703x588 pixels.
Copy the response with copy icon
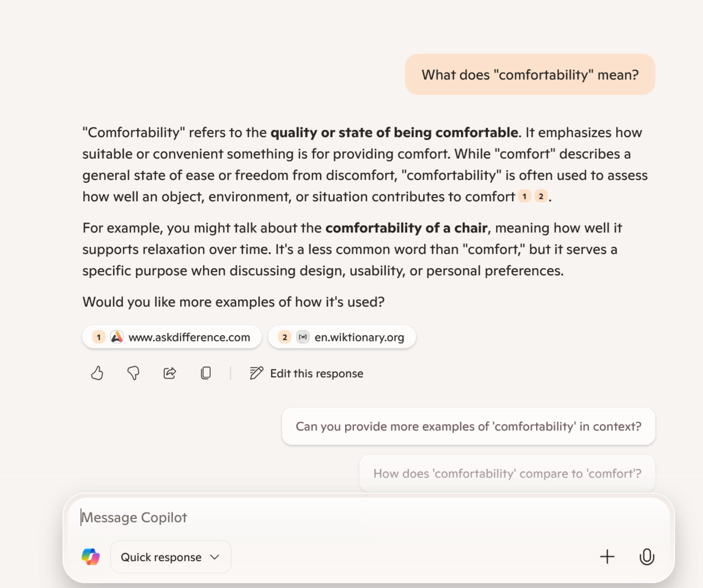206,373
